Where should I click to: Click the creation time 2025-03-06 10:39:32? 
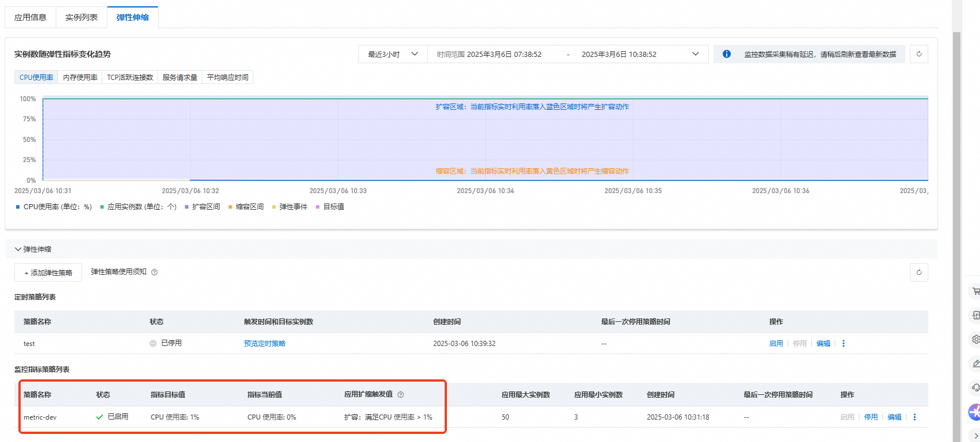point(464,344)
